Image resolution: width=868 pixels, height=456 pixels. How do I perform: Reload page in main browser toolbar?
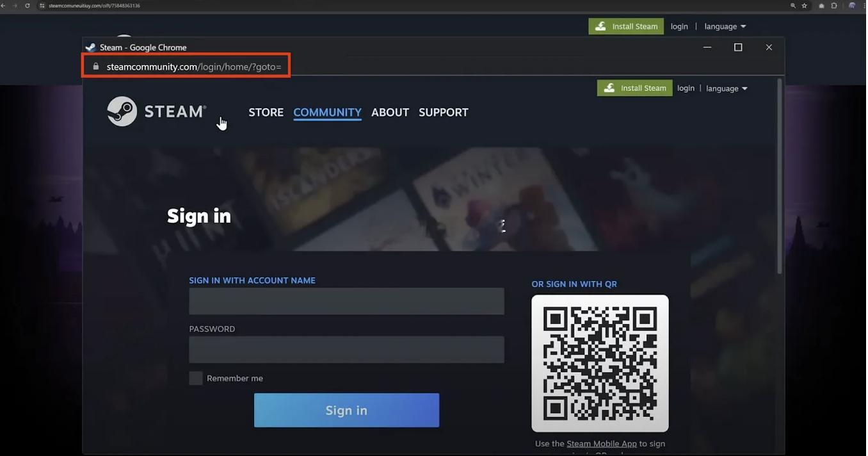tap(27, 6)
